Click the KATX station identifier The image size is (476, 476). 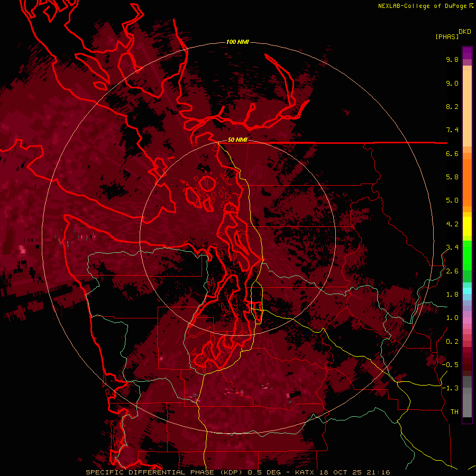point(305,472)
